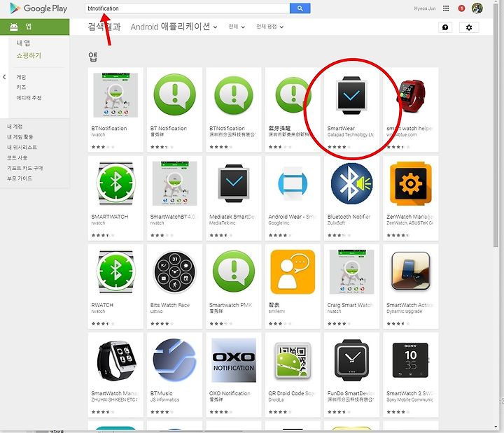Screen dimensions: 504x433
Task: Open the Smartwatch PMK app icon
Action: [234, 271]
